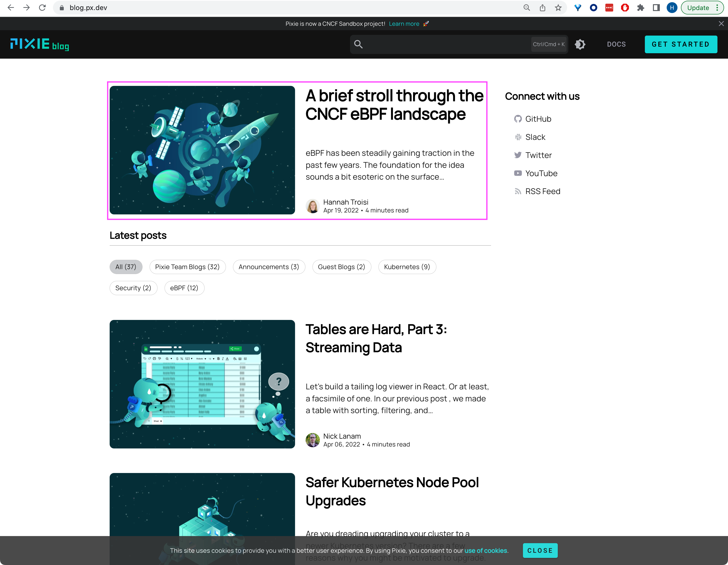Click Learn more in the announcement banner
This screenshot has width=728, height=565.
tap(404, 24)
